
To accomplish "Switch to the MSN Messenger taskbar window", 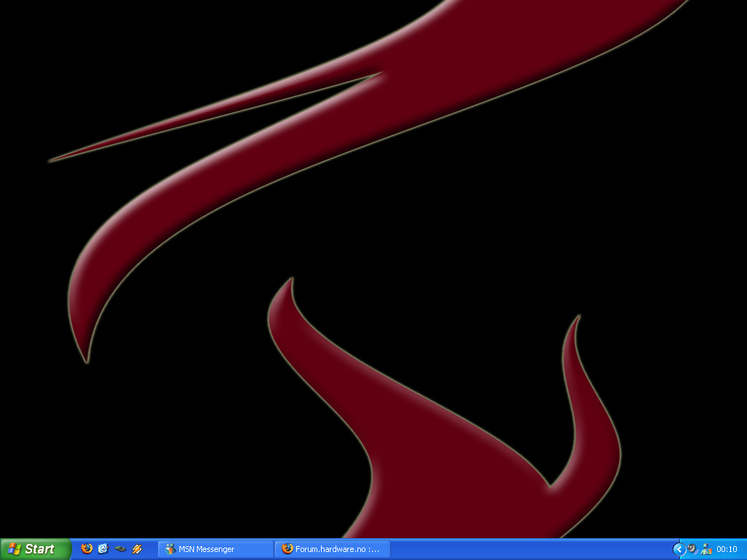I will pos(216,549).
